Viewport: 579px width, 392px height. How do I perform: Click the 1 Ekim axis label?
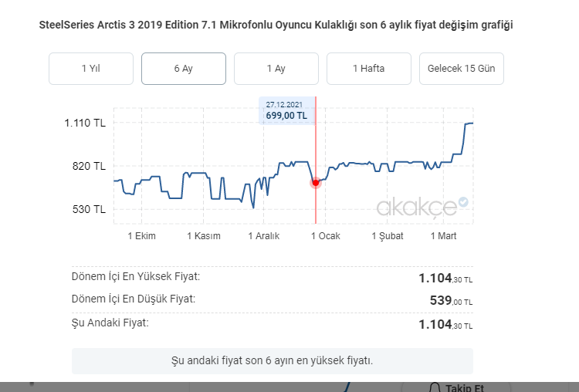141,236
